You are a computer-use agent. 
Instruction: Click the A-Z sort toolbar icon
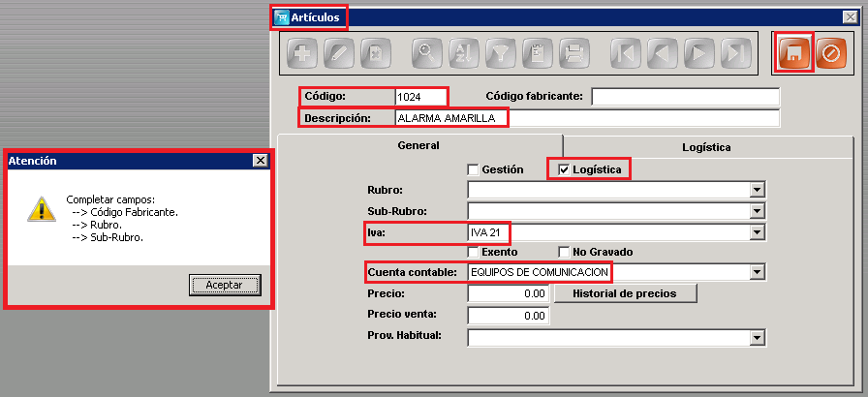(x=463, y=53)
